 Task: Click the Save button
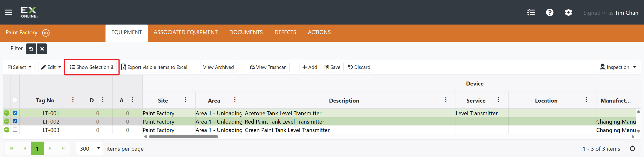pyautogui.click(x=333, y=67)
